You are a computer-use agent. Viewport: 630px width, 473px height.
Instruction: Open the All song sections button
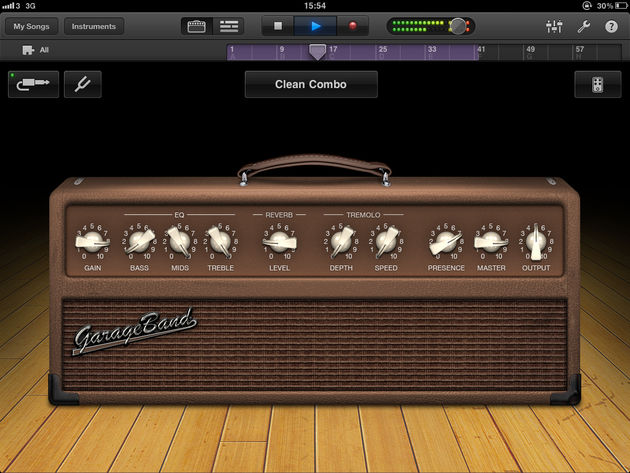[x=35, y=50]
